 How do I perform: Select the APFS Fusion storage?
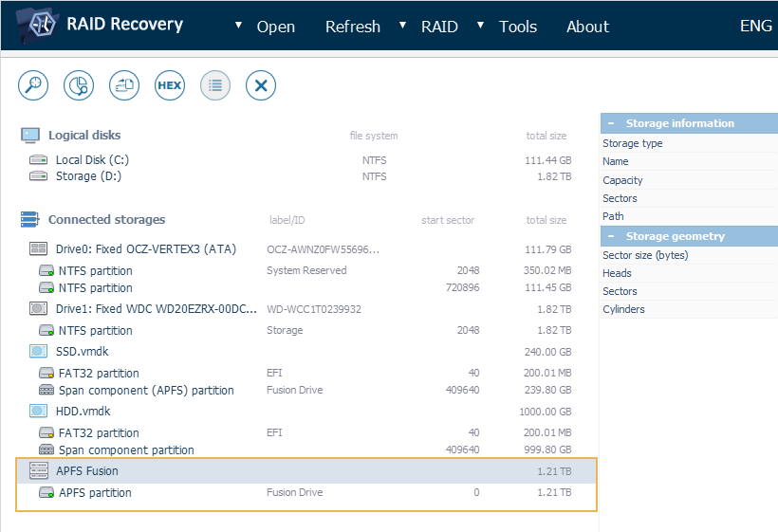pyautogui.click(x=87, y=470)
